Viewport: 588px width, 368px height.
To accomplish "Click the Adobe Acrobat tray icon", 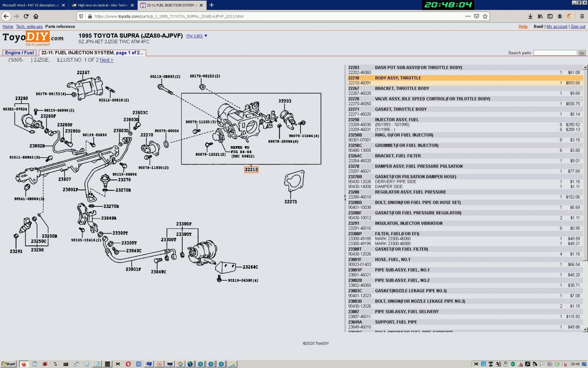I will tap(527, 364).
